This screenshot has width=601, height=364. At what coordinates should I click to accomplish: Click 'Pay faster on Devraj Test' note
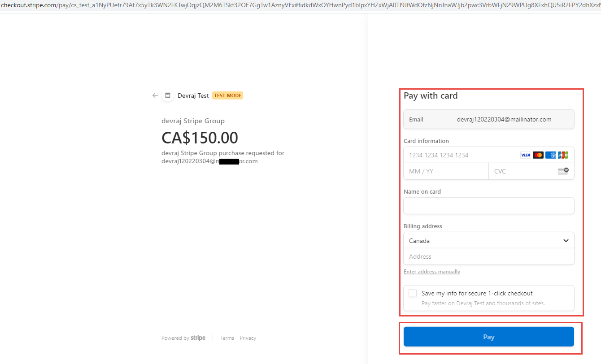click(x=483, y=303)
